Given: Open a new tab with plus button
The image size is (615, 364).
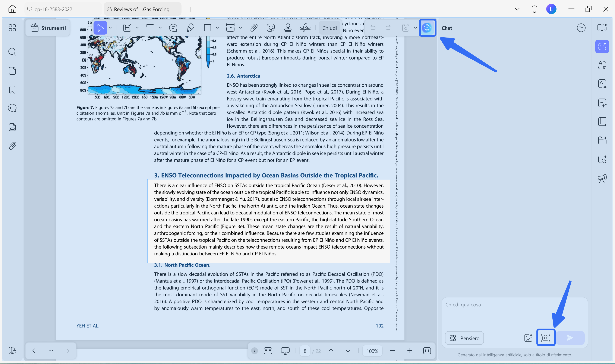Looking at the screenshot, I should click(190, 9).
